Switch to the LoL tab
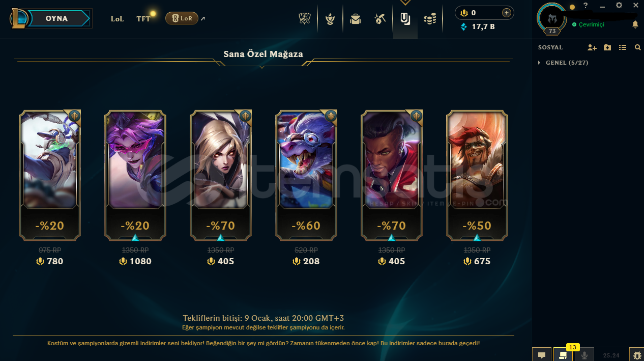Image resolution: width=644 pixels, height=361 pixels. click(118, 19)
